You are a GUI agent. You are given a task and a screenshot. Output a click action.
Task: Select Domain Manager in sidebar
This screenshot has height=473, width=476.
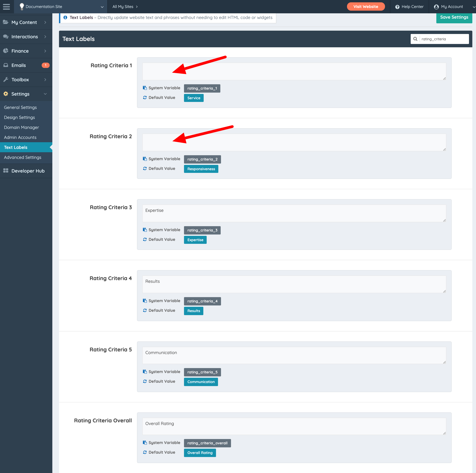[21, 127]
